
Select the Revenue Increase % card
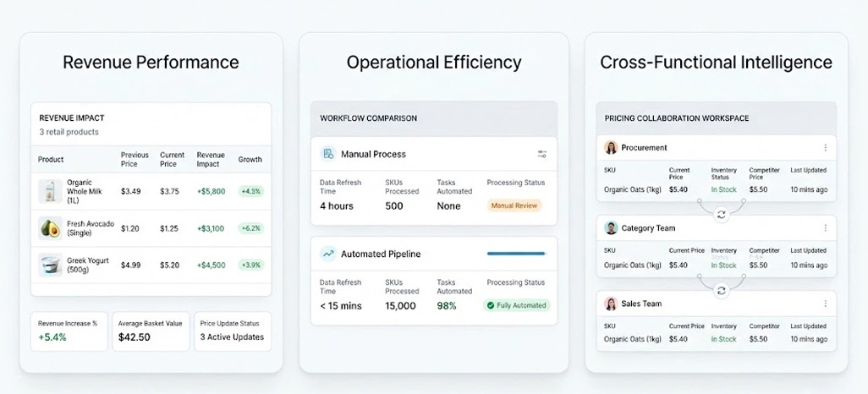(x=69, y=331)
